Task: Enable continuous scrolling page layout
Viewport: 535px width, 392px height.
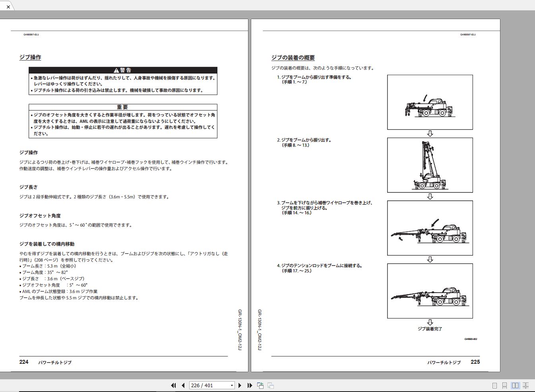Action: pyautogui.click(x=504, y=385)
